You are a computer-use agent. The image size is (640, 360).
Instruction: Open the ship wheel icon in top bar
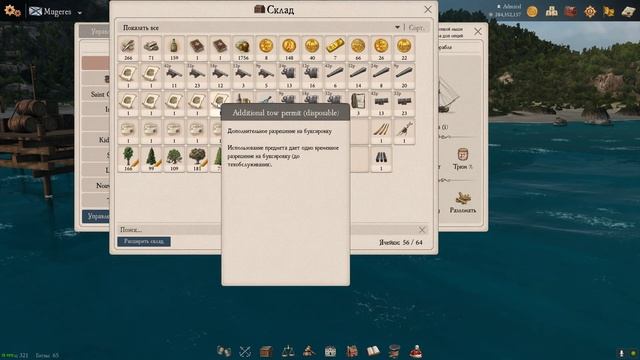coord(590,11)
